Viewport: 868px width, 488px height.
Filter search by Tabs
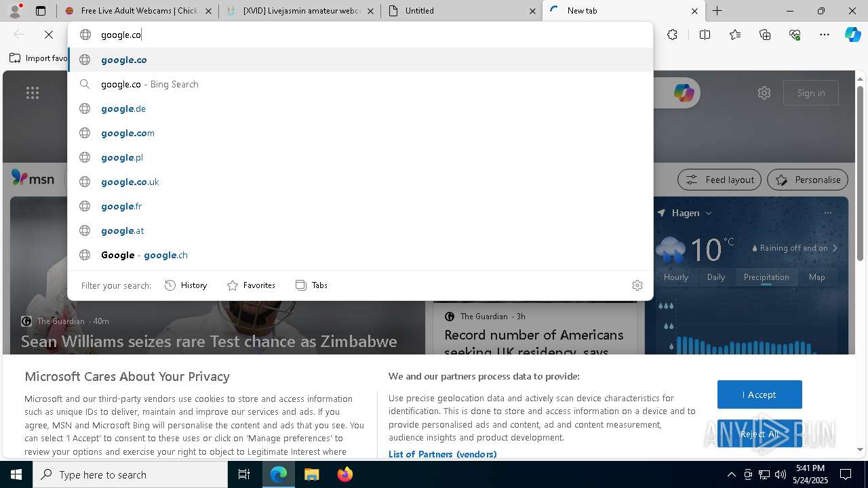312,285
